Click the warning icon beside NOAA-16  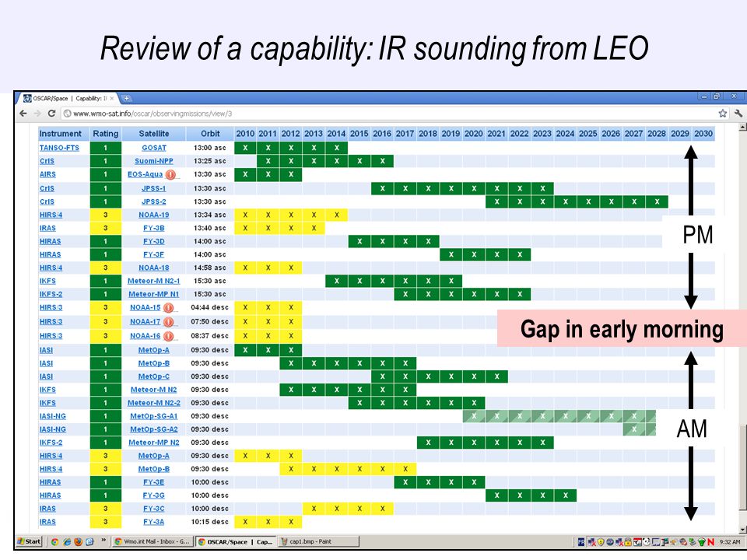point(168,336)
